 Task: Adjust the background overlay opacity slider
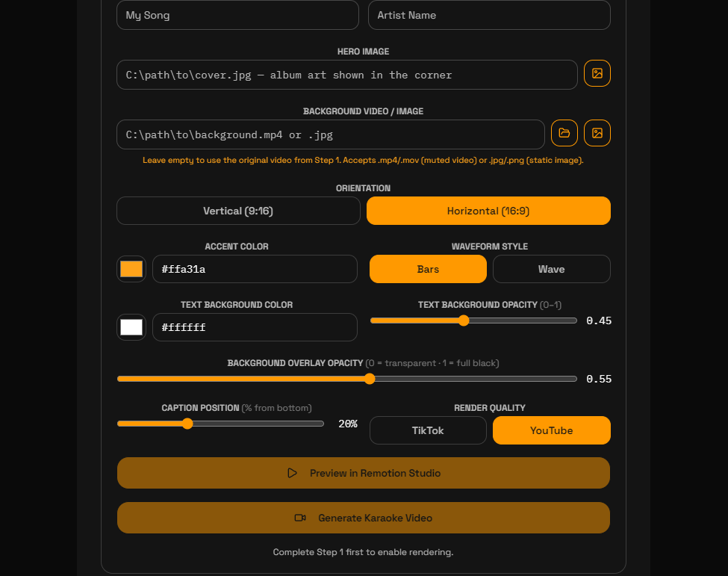[346, 379]
